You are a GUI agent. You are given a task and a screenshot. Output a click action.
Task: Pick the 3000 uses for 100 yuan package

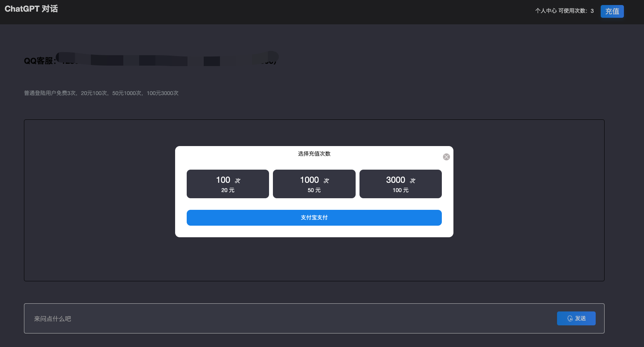click(400, 184)
